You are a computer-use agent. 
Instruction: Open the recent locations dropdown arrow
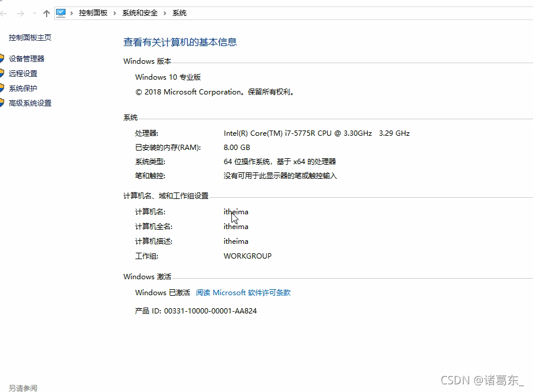[34, 13]
